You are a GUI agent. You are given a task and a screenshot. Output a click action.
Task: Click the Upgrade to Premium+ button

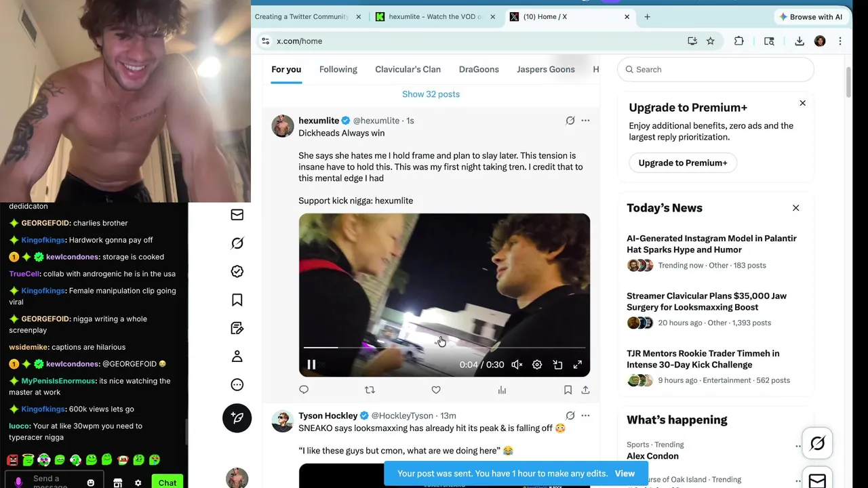point(683,163)
